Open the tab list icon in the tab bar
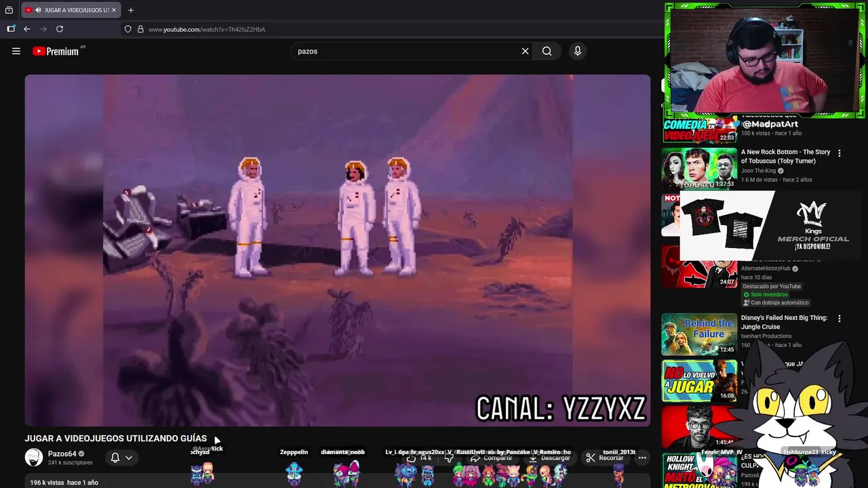 [x=9, y=10]
